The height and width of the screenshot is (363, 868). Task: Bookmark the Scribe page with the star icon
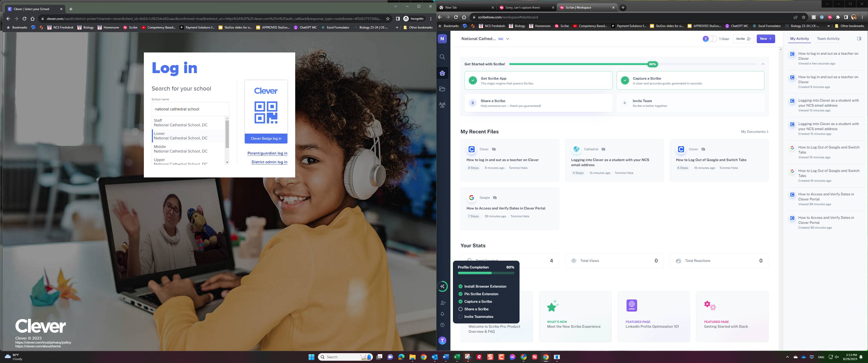tap(804, 17)
